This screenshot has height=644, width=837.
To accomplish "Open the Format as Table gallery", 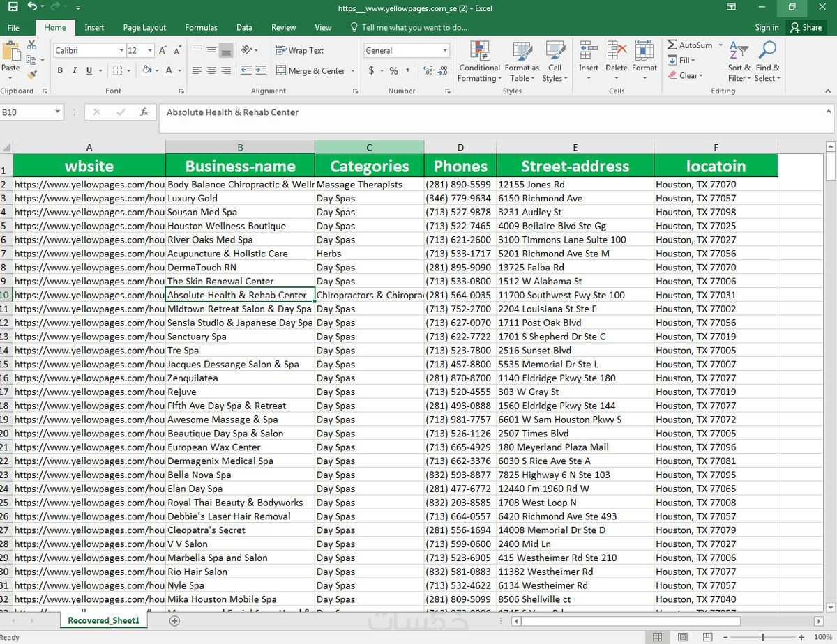I will 522,62.
